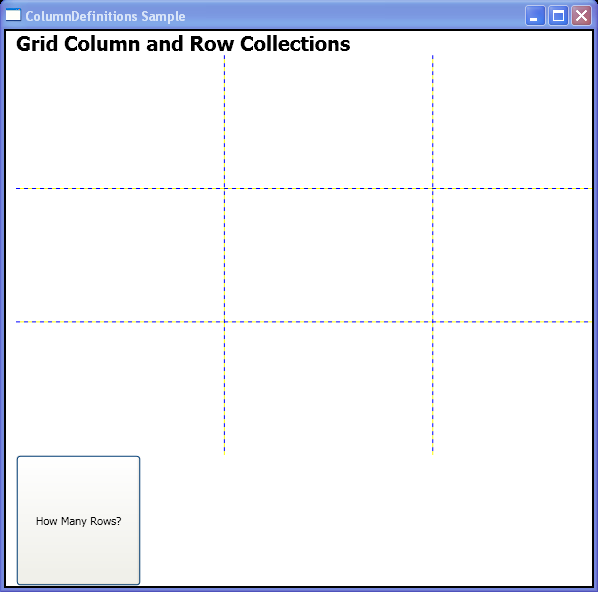
Task: Select the middle row, first column grid cell
Action: click(x=120, y=255)
